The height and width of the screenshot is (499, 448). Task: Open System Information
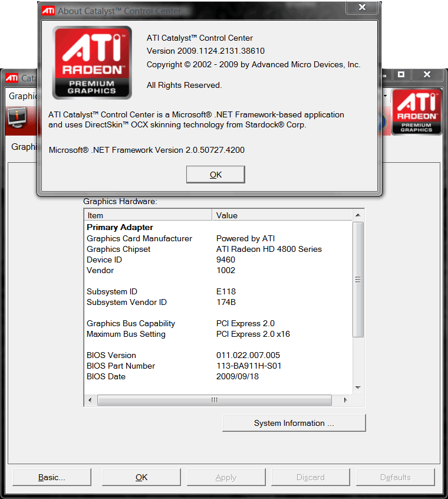294,423
